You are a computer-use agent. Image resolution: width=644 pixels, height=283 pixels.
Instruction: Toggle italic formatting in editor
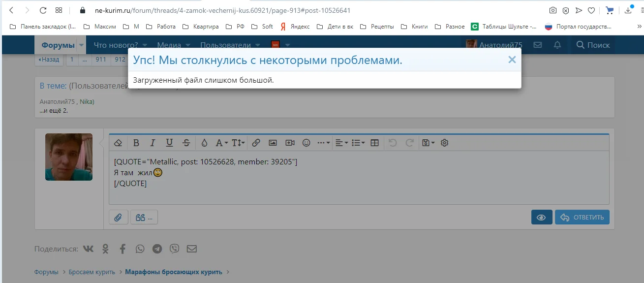(153, 143)
